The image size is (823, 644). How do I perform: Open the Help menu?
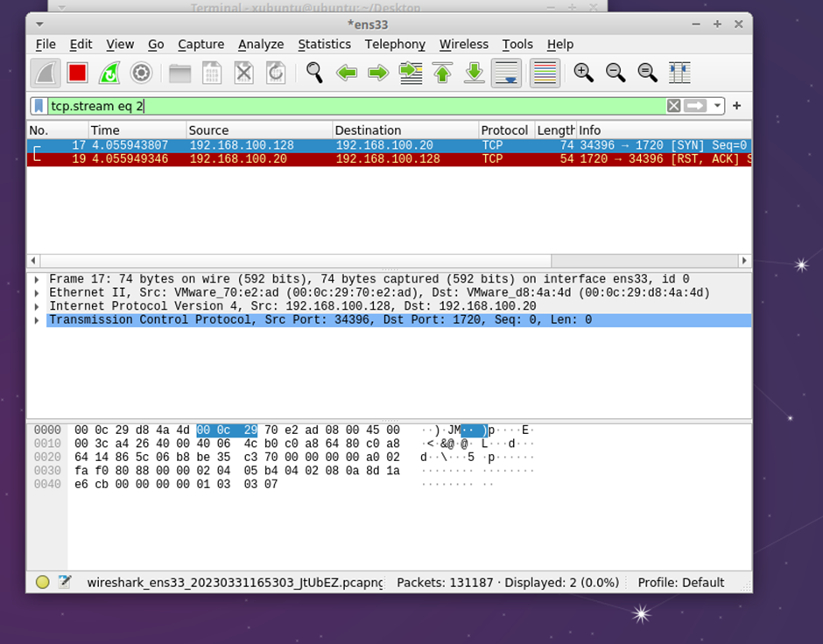(560, 45)
